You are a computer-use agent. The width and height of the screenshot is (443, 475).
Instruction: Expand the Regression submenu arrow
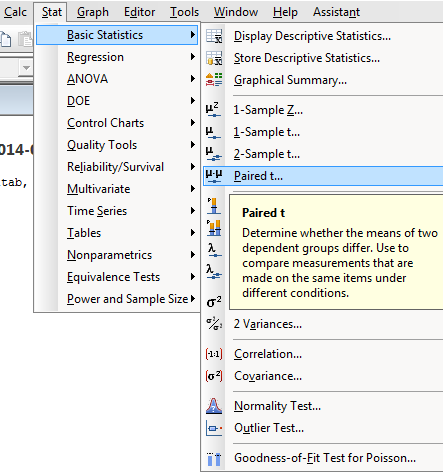193,57
